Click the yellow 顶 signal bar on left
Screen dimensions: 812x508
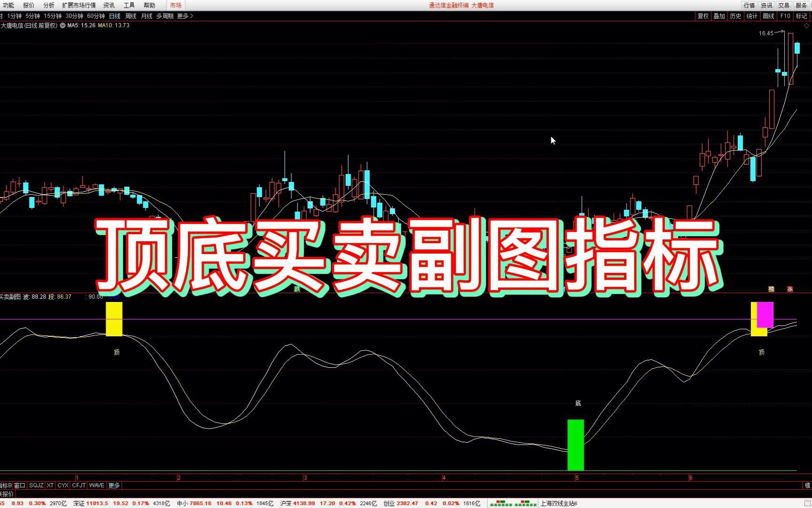coord(114,319)
